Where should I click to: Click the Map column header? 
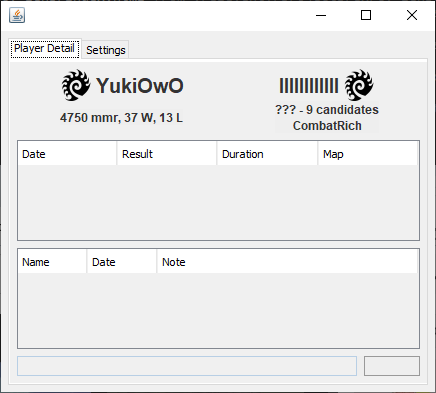click(x=368, y=154)
